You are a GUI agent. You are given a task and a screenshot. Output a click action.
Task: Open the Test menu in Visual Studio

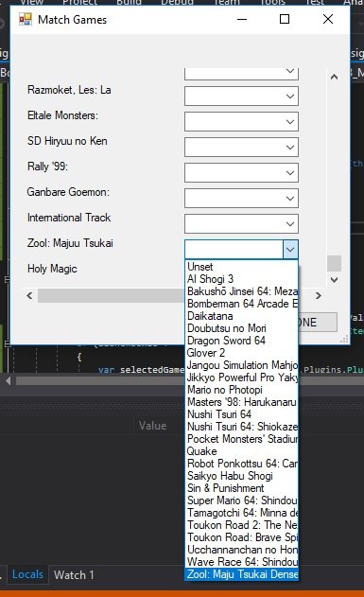(315, 2)
